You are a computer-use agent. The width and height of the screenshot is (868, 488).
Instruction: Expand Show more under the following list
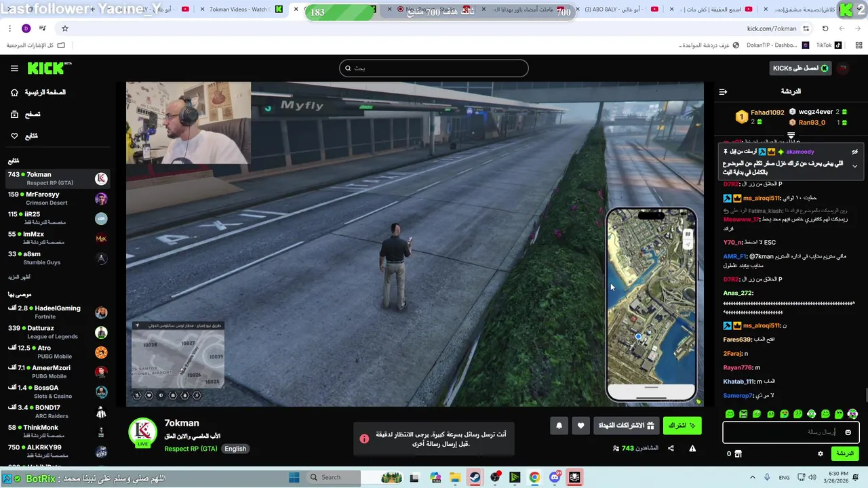tap(19, 277)
